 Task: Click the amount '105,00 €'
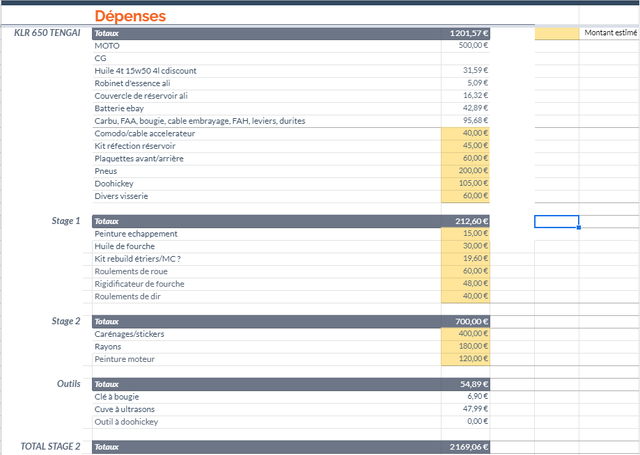[465, 183]
